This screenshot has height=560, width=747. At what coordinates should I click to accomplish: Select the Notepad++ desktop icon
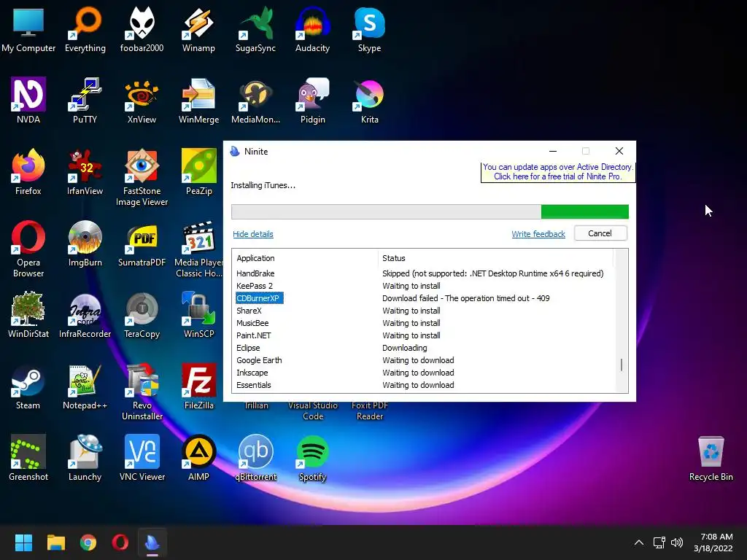(x=85, y=386)
